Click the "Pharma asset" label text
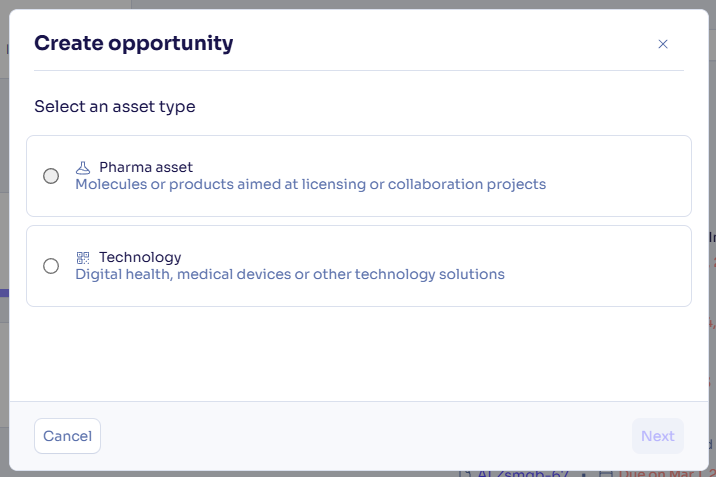The image size is (716, 477). pyautogui.click(x=146, y=167)
